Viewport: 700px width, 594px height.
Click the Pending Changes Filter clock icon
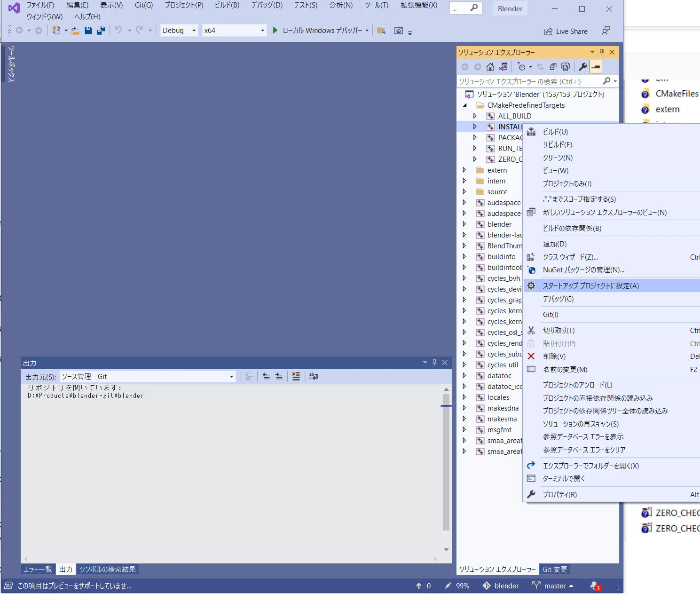coord(521,67)
